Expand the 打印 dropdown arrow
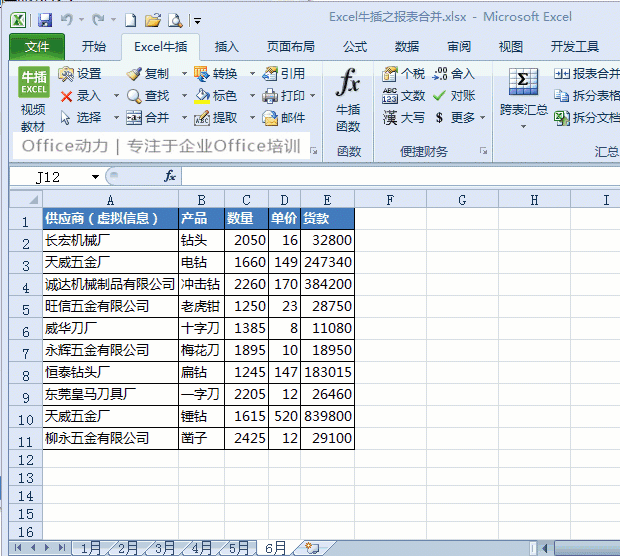This screenshot has height=556, width=620. pos(312,96)
